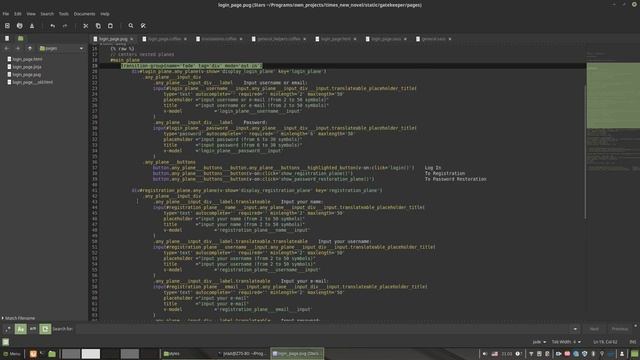This screenshot has height=360, width=640.
Task: Go forward in file browser history
Action: [18, 48]
